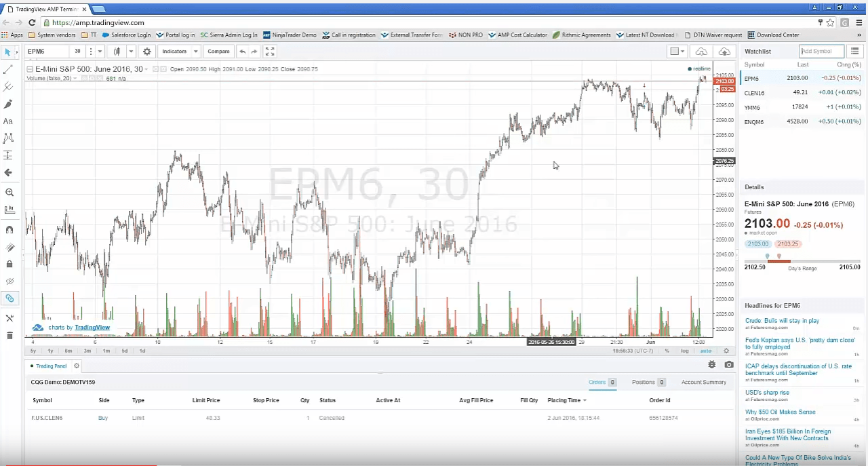Open chart settings gear at bottom right
868x466 pixels.
pos(726,351)
